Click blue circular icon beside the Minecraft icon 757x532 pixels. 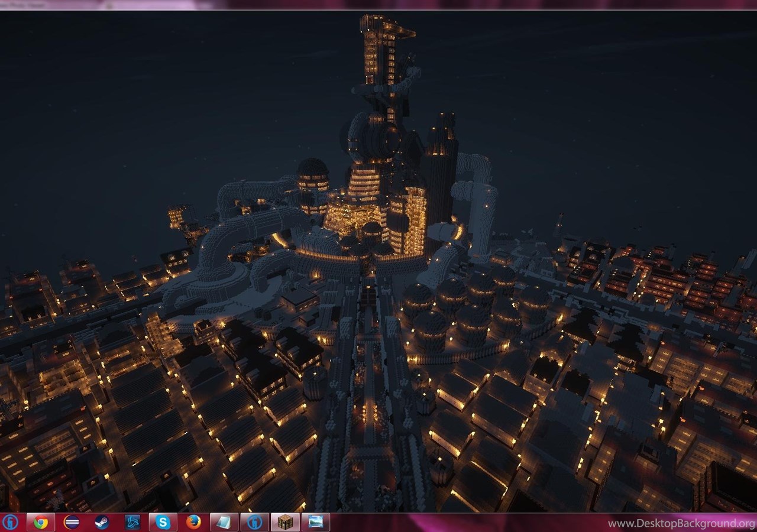point(255,522)
